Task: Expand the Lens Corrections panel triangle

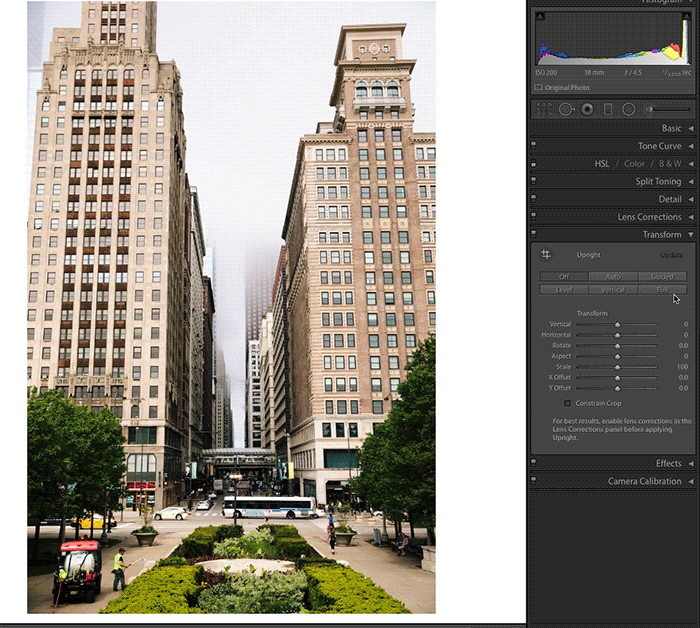Action: pos(691,217)
